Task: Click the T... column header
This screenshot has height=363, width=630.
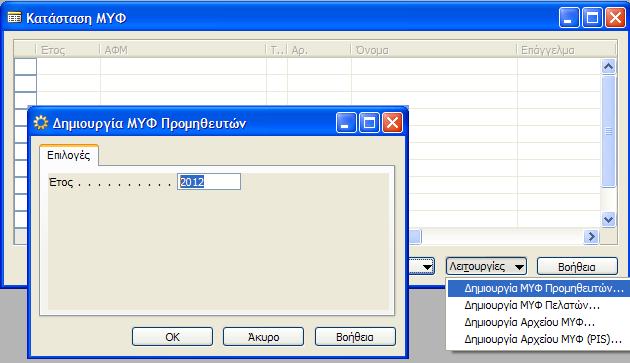Action: (277, 50)
